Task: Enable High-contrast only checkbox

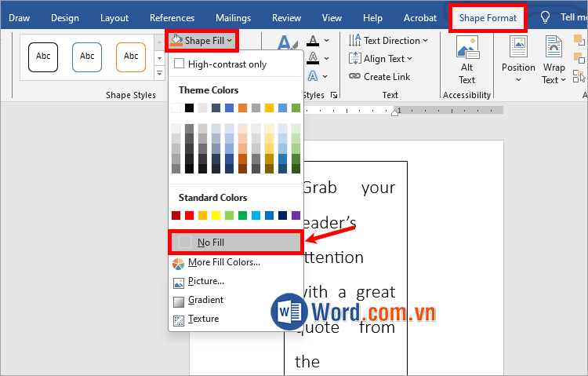Action: 180,64
